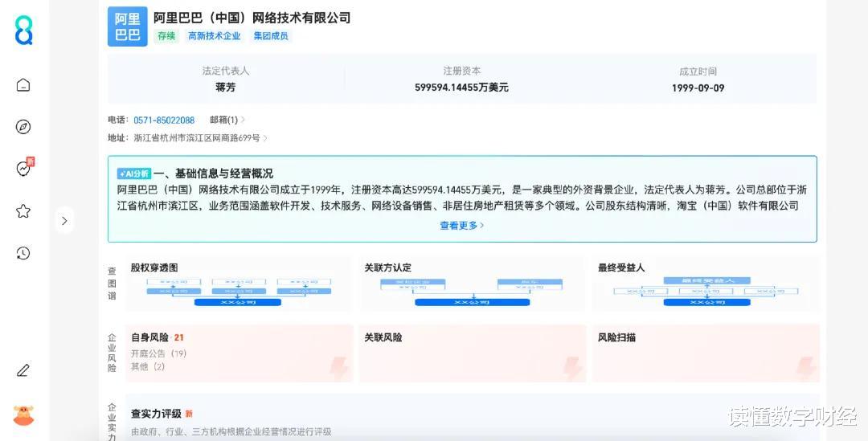Click the pencil edit icon in sidebar
This screenshot has width=868, height=441.
(x=23, y=370)
